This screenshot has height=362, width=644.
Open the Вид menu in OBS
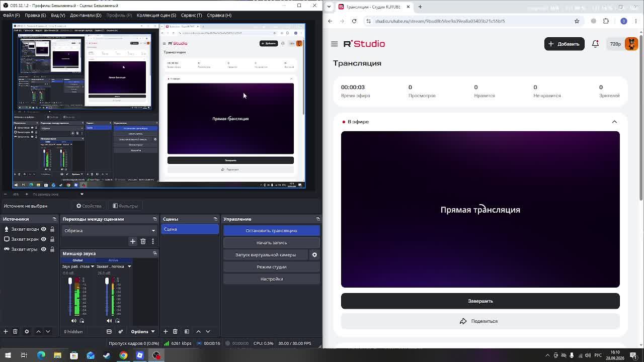pos(58,15)
